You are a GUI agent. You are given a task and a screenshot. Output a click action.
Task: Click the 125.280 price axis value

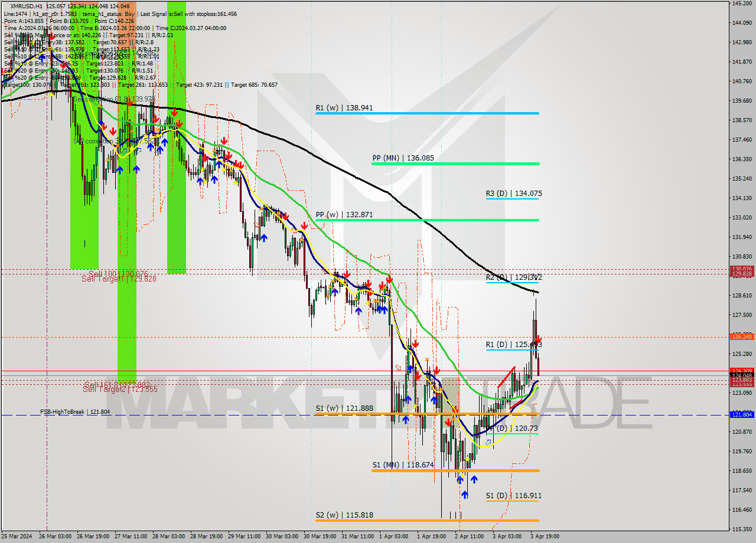click(743, 354)
